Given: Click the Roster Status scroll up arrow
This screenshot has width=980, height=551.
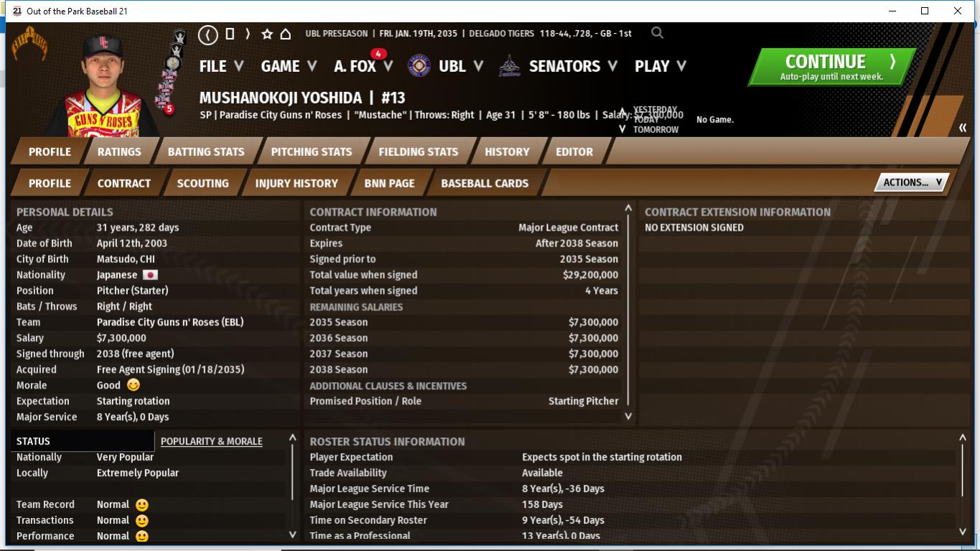Looking at the screenshot, I should [963, 437].
